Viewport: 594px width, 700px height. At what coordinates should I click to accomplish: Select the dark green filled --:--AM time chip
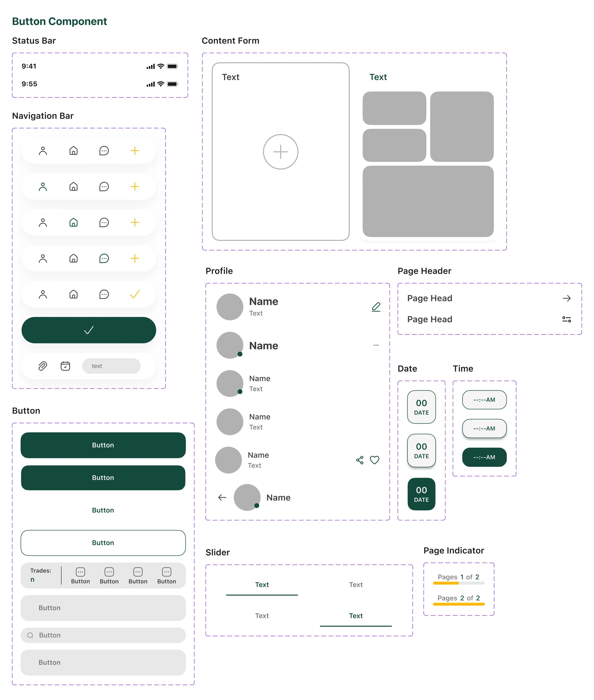tap(484, 457)
